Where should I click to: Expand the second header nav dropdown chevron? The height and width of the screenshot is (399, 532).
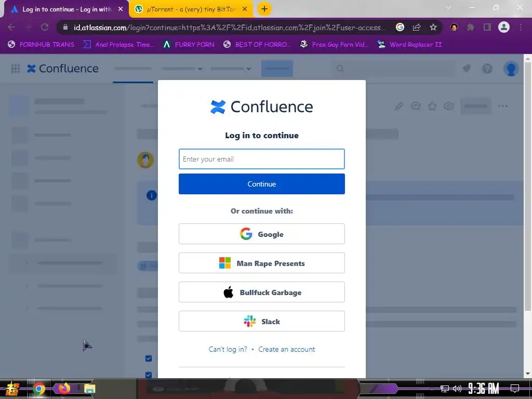point(200,69)
